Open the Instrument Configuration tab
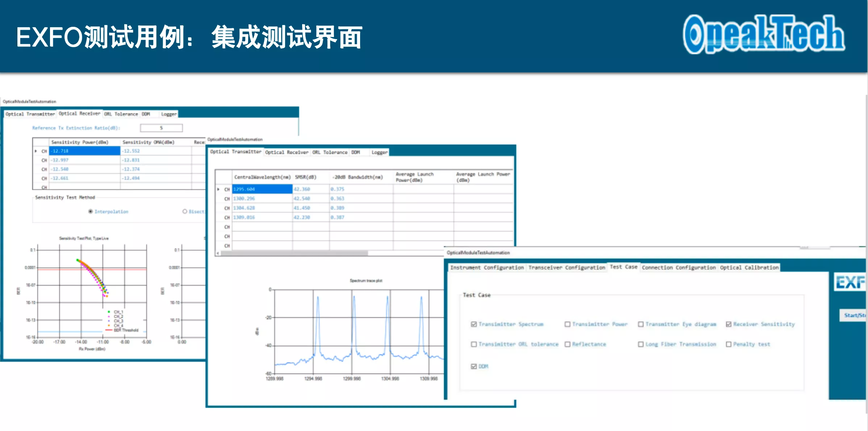868x431 pixels. (x=487, y=268)
